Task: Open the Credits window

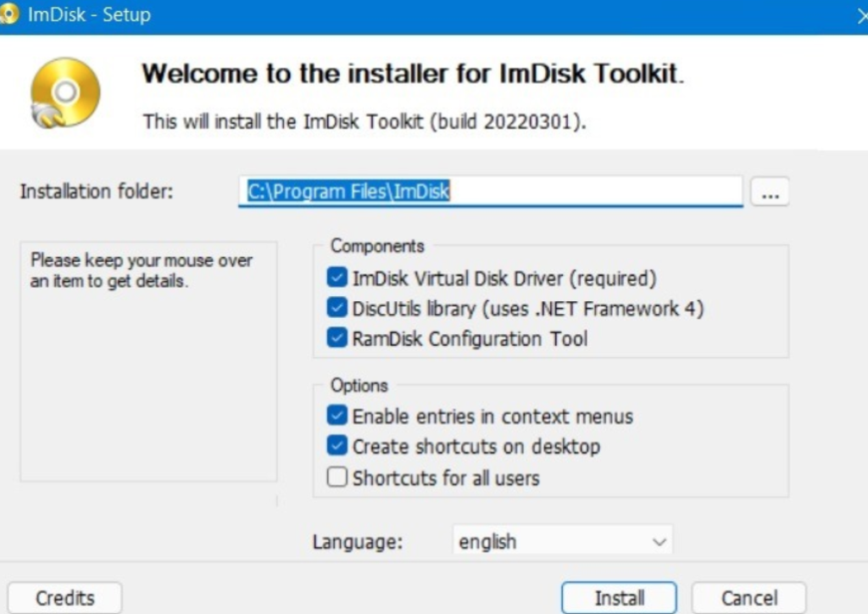Action: coord(64,597)
